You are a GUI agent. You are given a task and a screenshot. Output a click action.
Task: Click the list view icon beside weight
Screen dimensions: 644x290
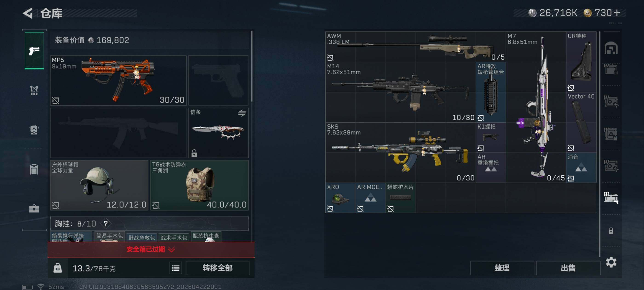[175, 268]
